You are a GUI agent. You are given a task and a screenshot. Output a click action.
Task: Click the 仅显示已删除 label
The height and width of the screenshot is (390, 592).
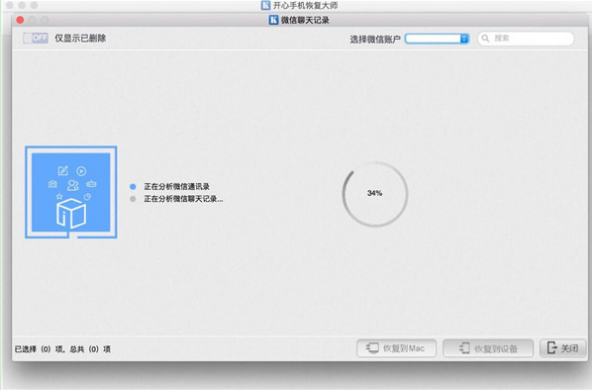click(x=80, y=38)
